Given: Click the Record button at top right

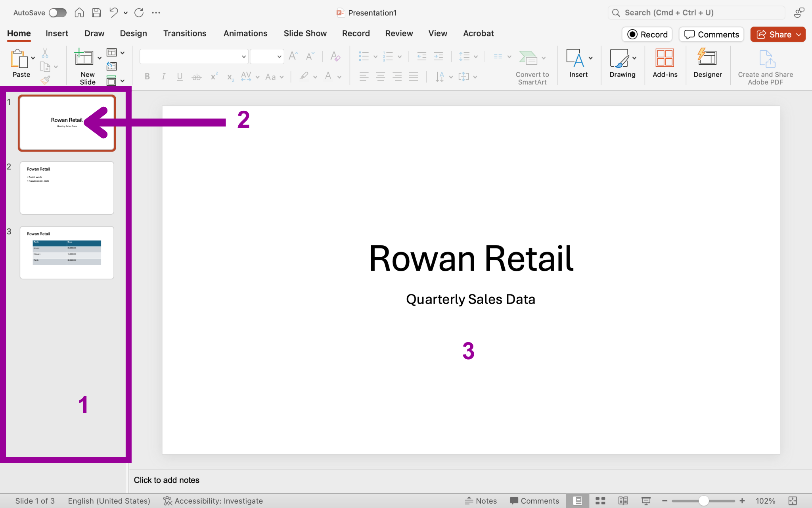Looking at the screenshot, I should (647, 35).
